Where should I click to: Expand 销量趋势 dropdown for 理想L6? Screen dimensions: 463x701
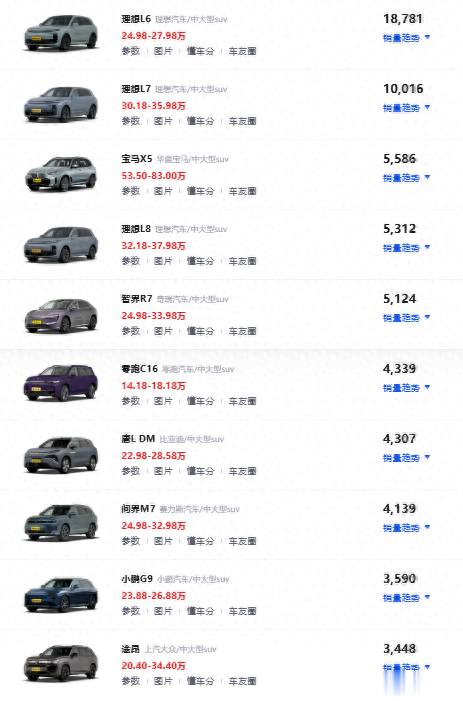[x=406, y=38]
